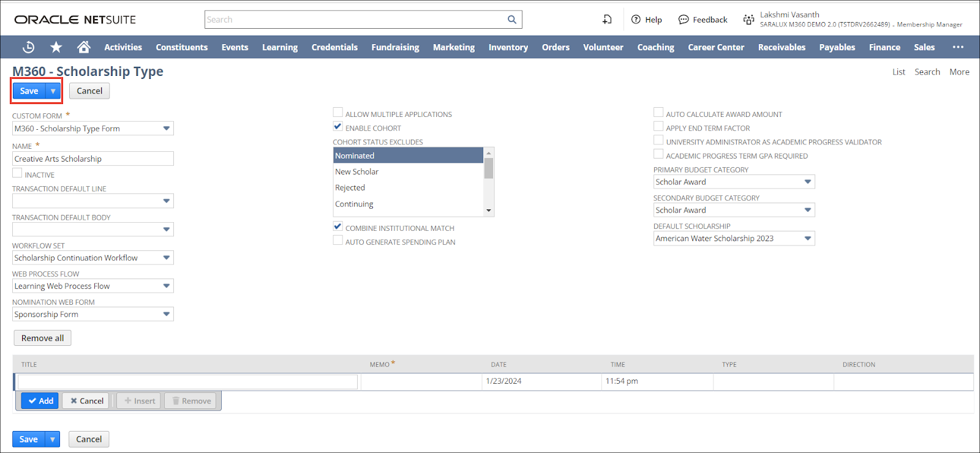The image size is (980, 453).
Task: Click the Shortcuts star icon
Action: (x=56, y=47)
